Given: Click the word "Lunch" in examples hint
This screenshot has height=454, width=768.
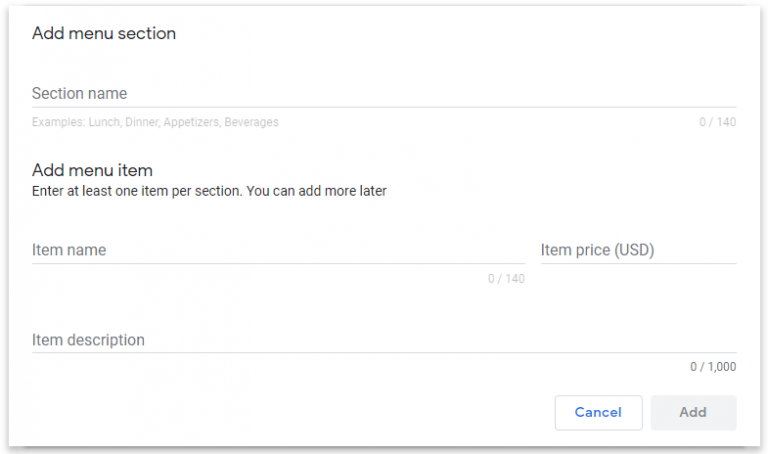Looking at the screenshot, I should 105,123.
